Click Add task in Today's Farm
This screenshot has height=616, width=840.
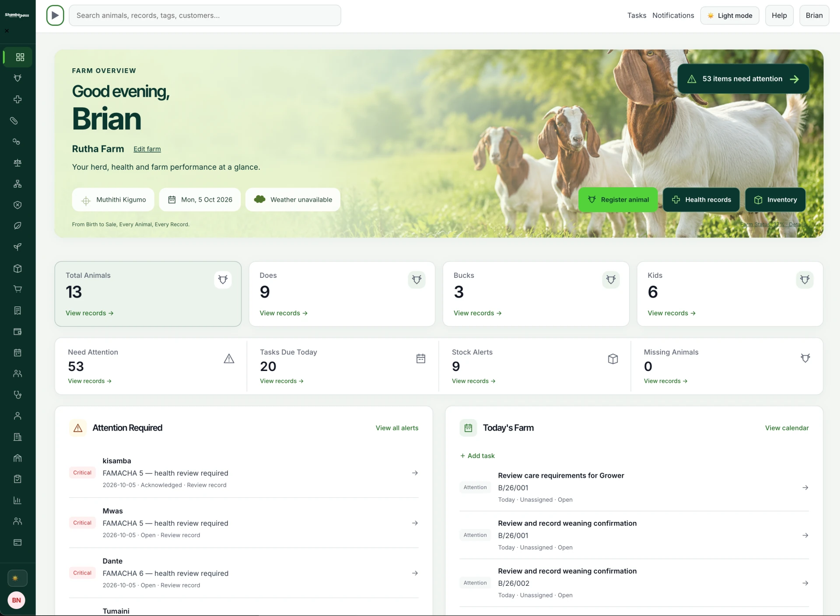tap(477, 456)
